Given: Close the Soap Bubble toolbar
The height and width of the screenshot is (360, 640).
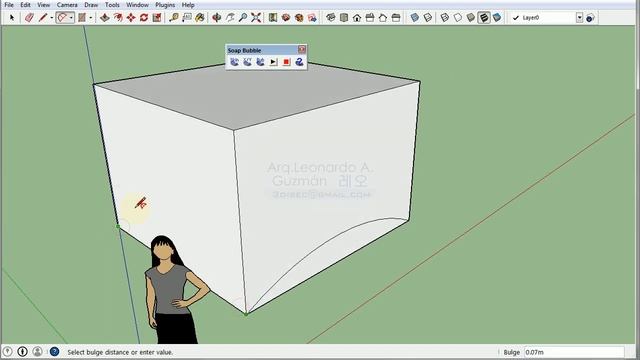Looking at the screenshot, I should (302, 49).
